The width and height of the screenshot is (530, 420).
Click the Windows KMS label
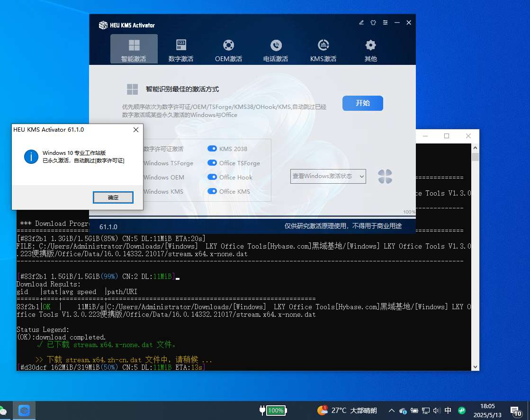[x=163, y=192]
